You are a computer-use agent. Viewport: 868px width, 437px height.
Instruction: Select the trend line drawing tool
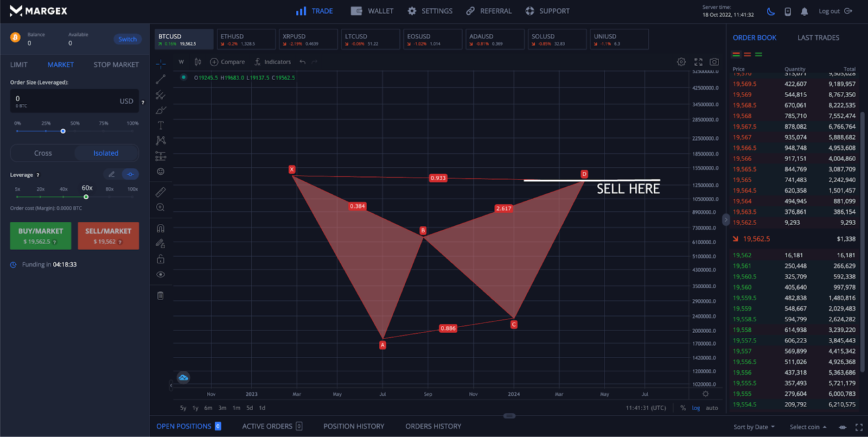tap(161, 80)
